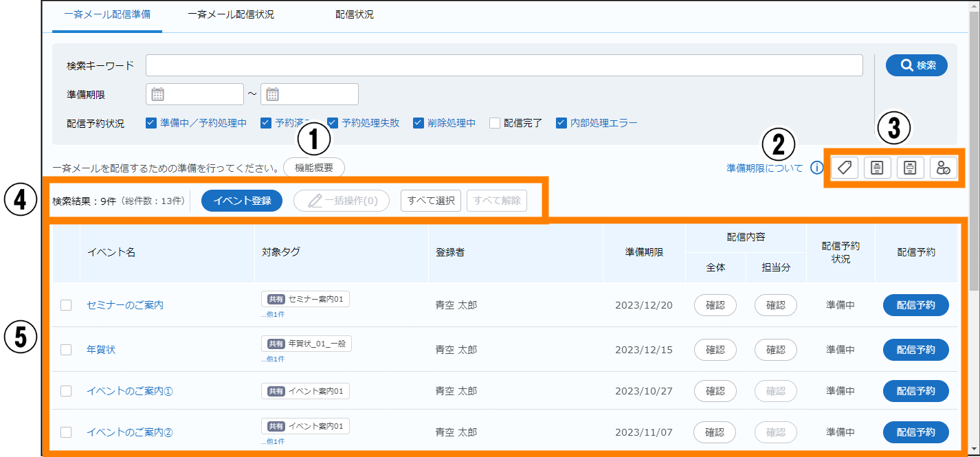
Task: Switch to the 一斉メール配信状況 tab
Action: tap(231, 14)
